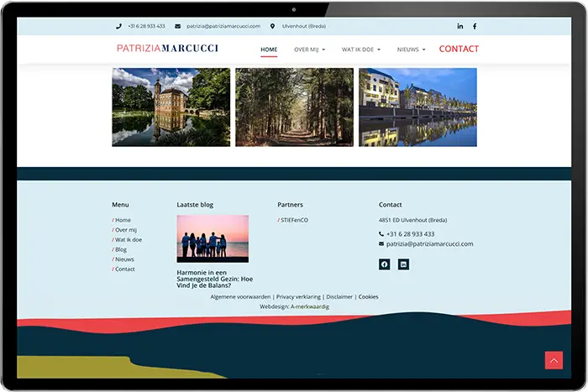Screen dimensions: 588x392
Task: Open the Disclaimer link
Action: pos(339,297)
